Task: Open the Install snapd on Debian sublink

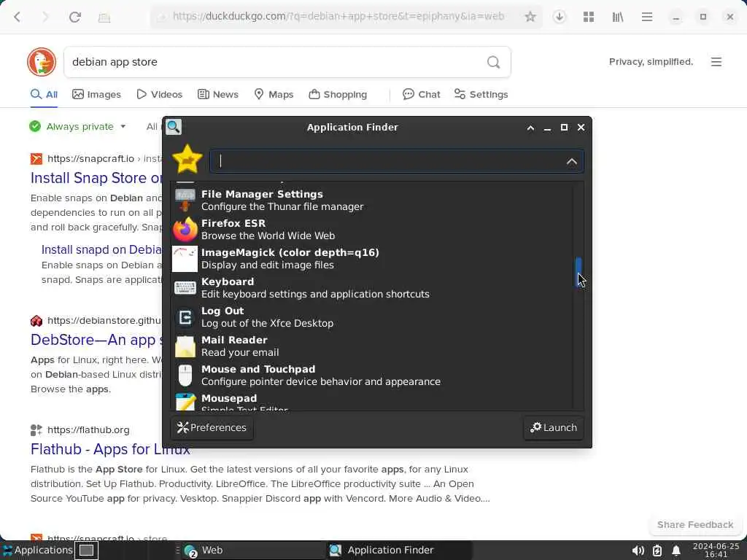Action: tap(101, 249)
